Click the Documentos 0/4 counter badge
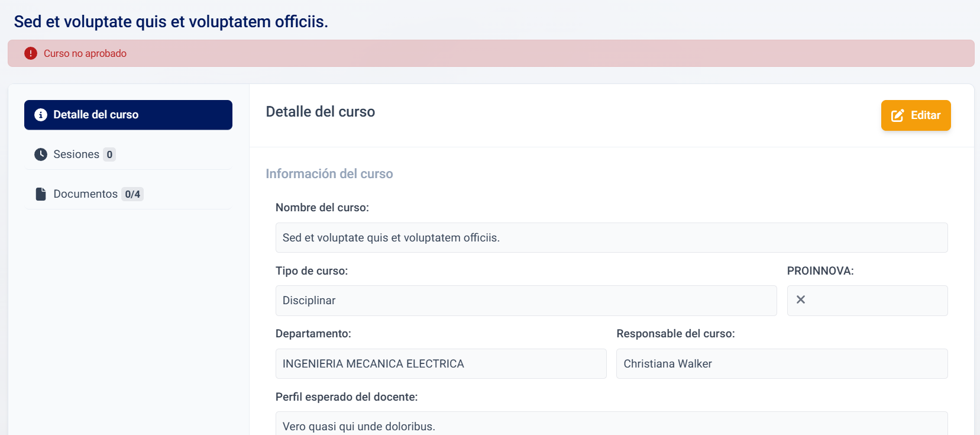 click(x=132, y=194)
